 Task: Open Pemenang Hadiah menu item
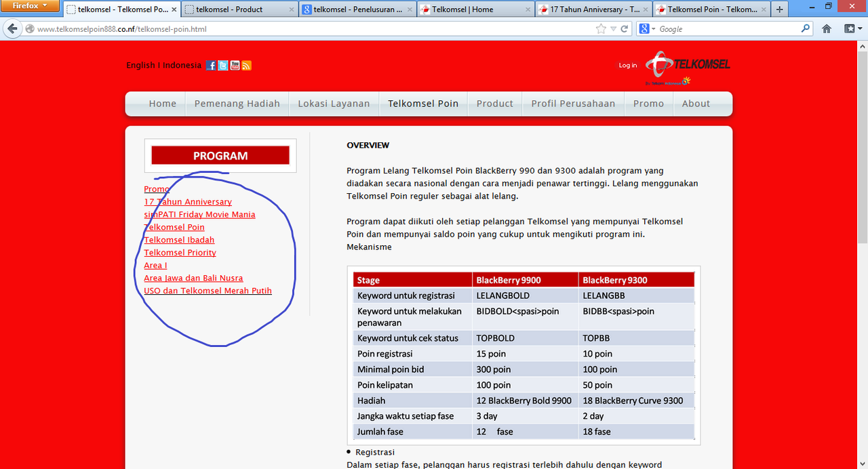(237, 104)
